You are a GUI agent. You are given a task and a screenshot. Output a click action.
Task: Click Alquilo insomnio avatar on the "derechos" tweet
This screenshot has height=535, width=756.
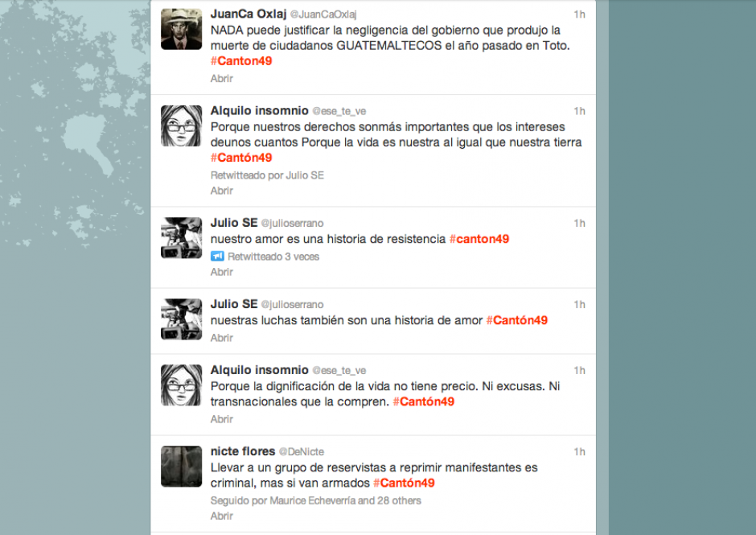(181, 126)
